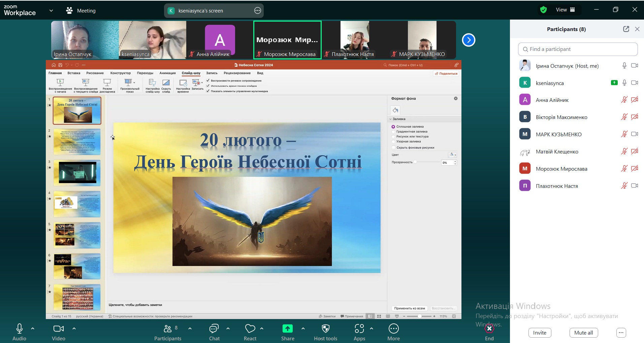Open Host tools shield icon
This screenshot has height=343, width=644.
click(326, 332)
